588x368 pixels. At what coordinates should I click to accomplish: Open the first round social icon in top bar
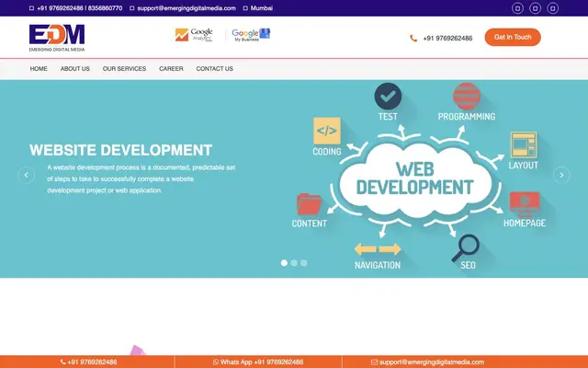[517, 8]
